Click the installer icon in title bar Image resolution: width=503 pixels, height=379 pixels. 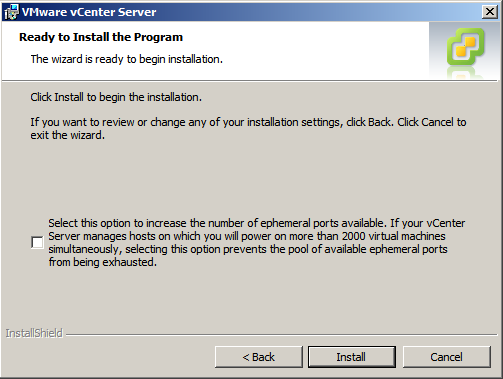pos(11,12)
